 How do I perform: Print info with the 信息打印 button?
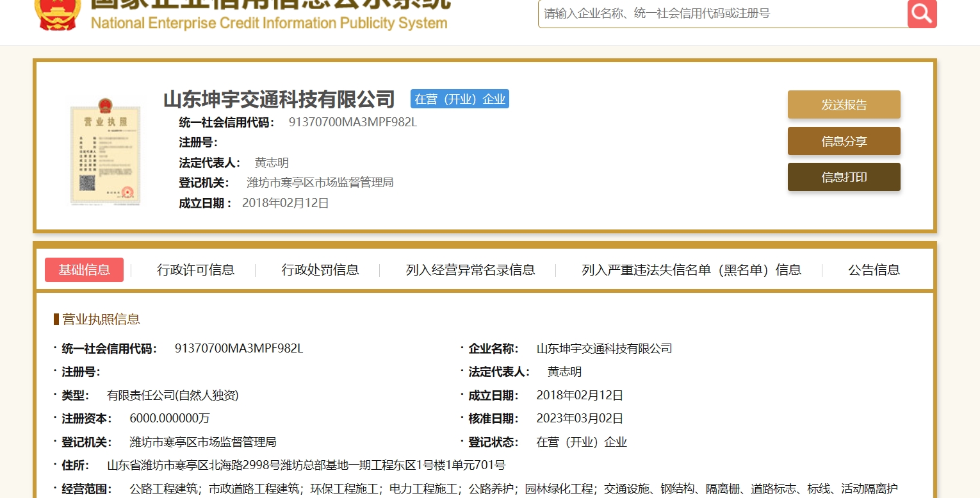click(x=844, y=177)
